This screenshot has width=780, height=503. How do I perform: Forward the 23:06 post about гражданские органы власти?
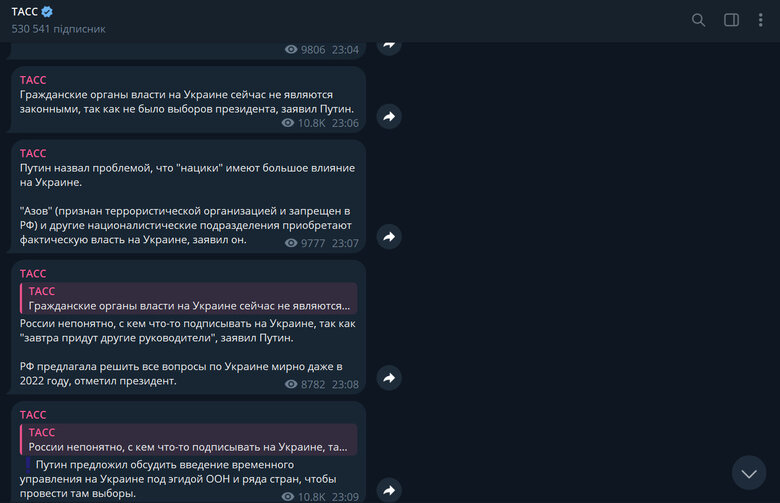tap(389, 116)
